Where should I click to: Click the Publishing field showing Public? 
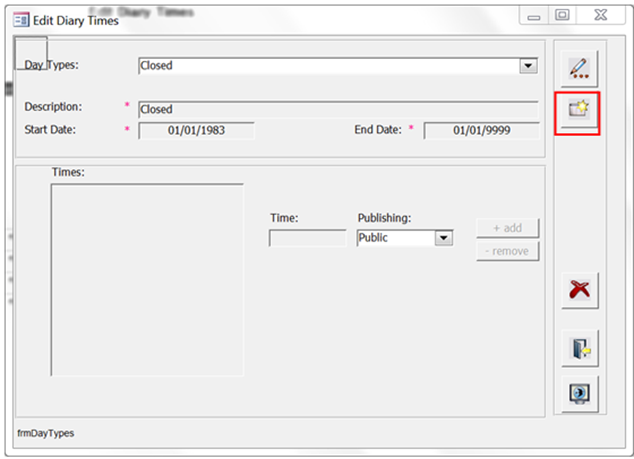click(x=395, y=238)
